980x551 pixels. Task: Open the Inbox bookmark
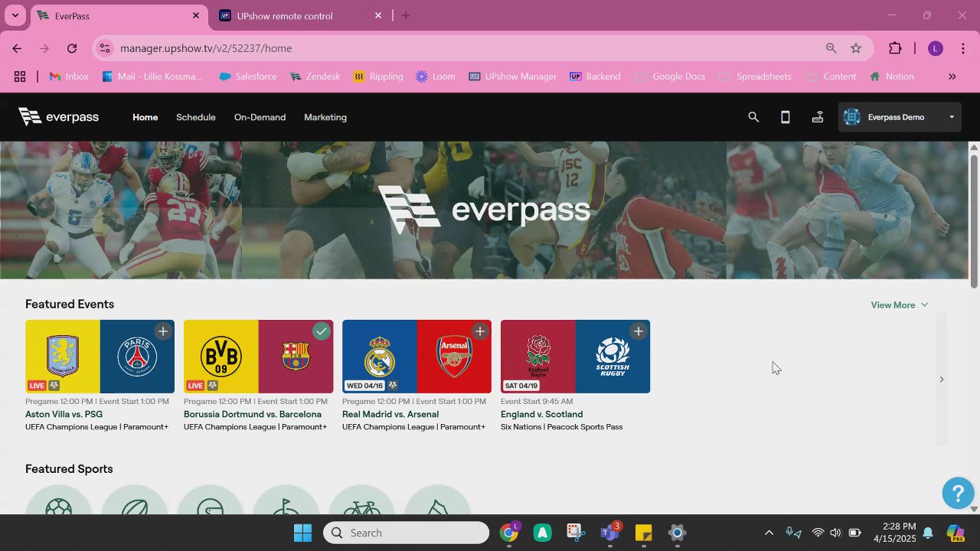click(69, 77)
